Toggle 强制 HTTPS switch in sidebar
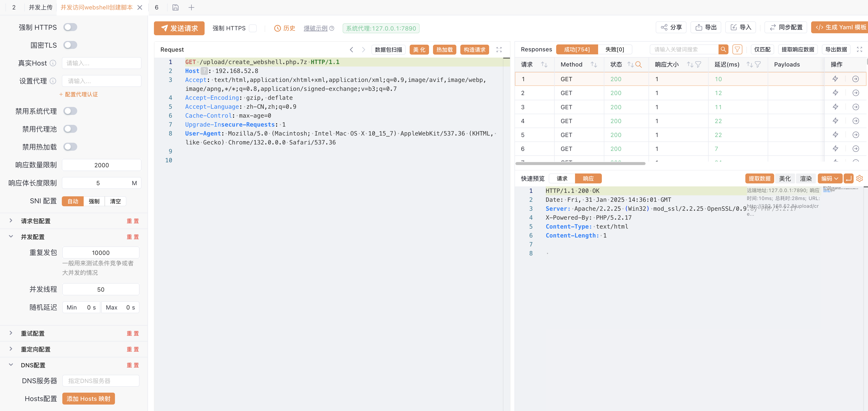Image resolution: width=868 pixels, height=411 pixels. tap(70, 27)
